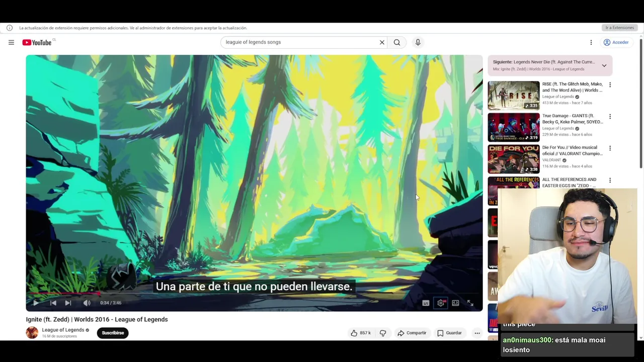Open Die For You VALORANT title
The height and width of the screenshot is (362, 644).
(572, 150)
